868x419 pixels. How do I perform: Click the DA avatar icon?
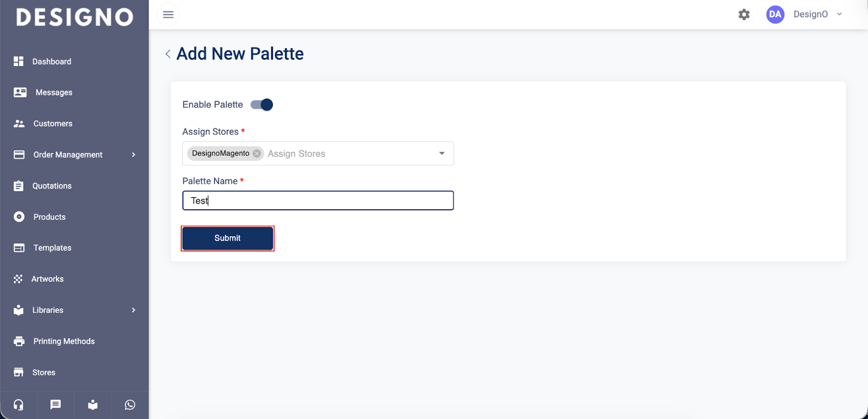[x=775, y=15]
